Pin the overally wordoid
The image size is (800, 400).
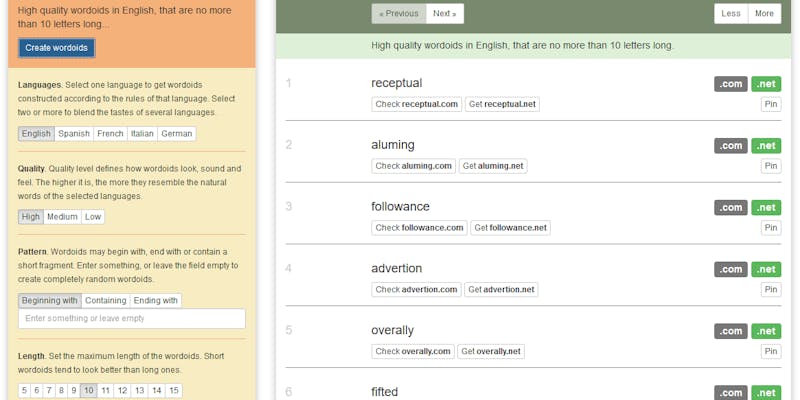(771, 351)
